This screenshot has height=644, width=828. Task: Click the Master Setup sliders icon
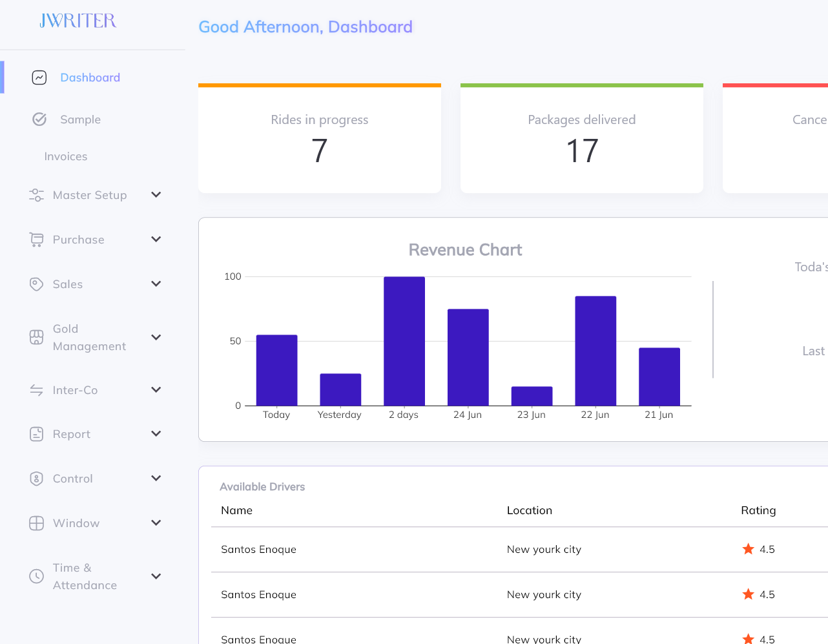(37, 195)
